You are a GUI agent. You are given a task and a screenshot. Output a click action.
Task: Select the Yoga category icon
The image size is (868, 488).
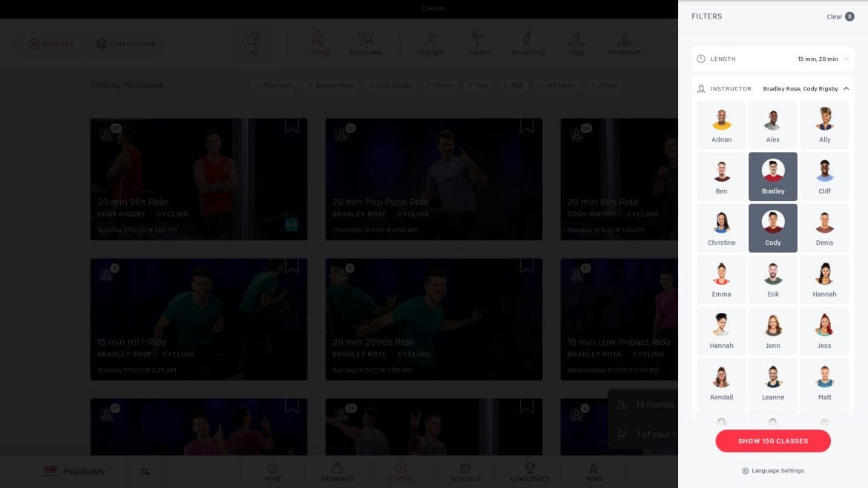pyautogui.click(x=577, y=39)
